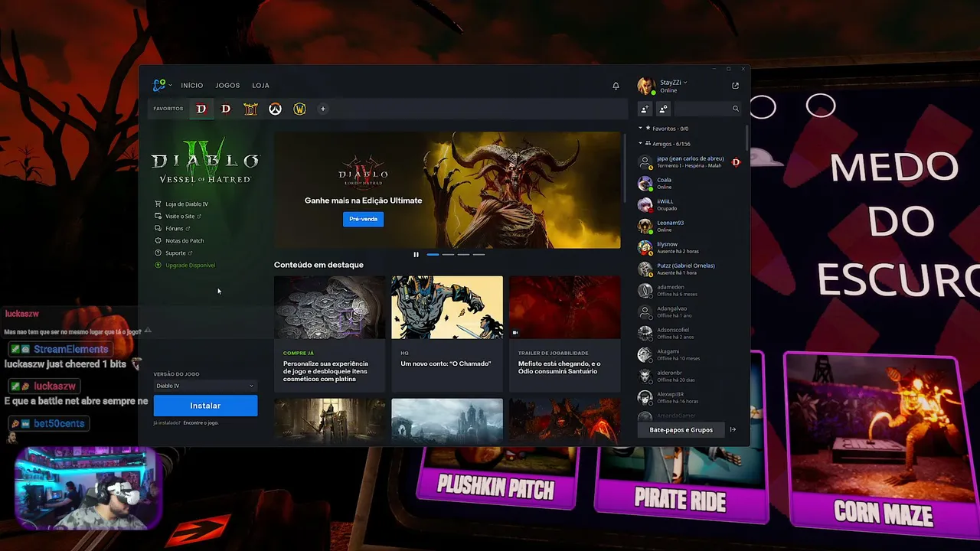980x551 pixels.
Task: Open the Battle.net logo menu
Action: 160,85
